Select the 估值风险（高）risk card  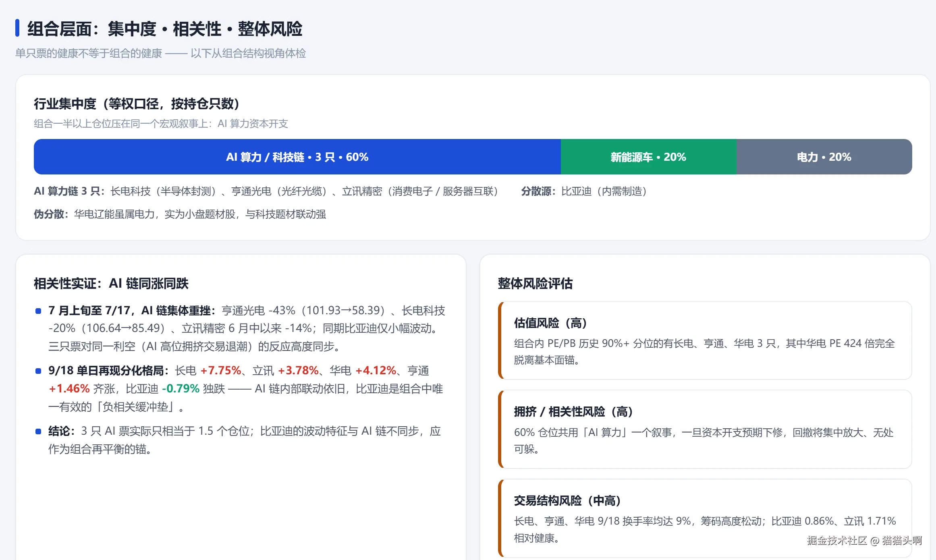coord(705,340)
